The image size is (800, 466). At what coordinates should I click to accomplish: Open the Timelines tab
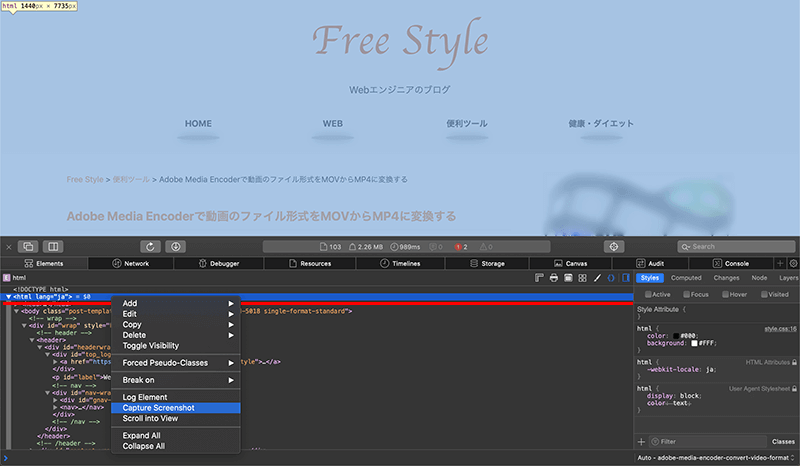tap(400, 263)
